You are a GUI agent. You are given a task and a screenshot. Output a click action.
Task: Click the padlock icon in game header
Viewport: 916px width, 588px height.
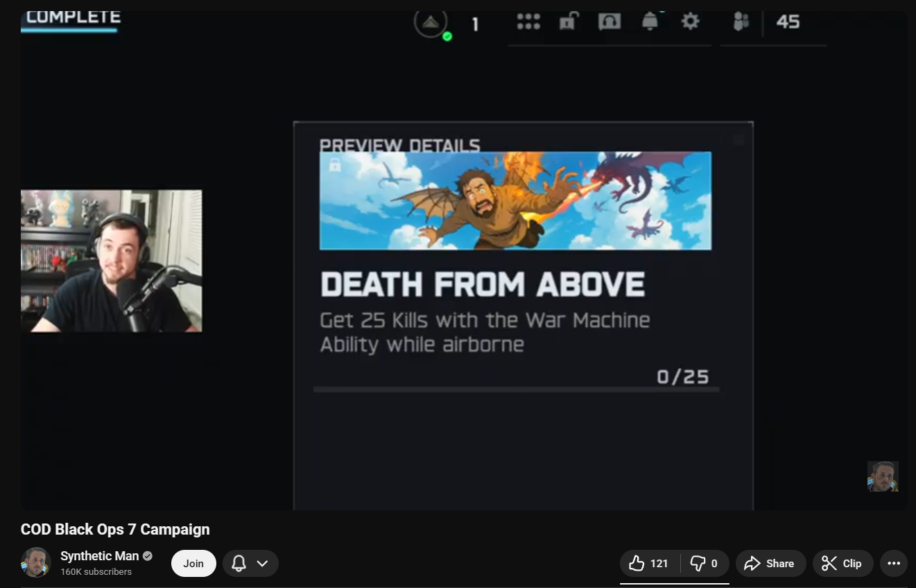568,22
